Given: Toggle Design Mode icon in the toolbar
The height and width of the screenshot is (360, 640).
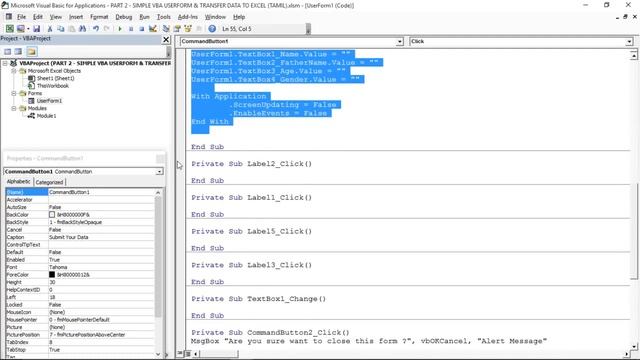Looking at the screenshot, I should 153,29.
